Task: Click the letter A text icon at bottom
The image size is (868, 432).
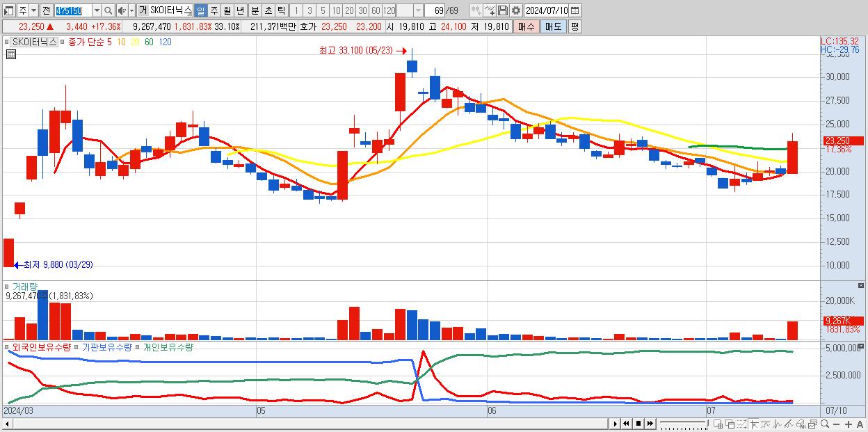Action: [860, 424]
